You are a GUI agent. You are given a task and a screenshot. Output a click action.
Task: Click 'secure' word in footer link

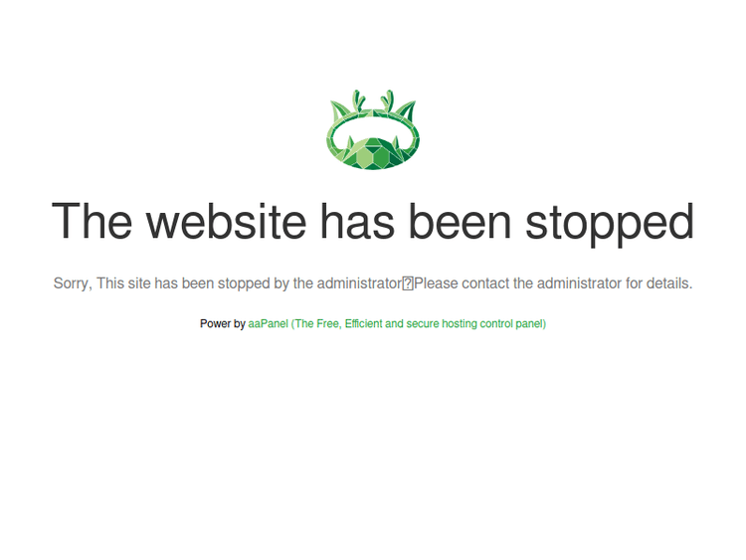pyautogui.click(x=423, y=323)
